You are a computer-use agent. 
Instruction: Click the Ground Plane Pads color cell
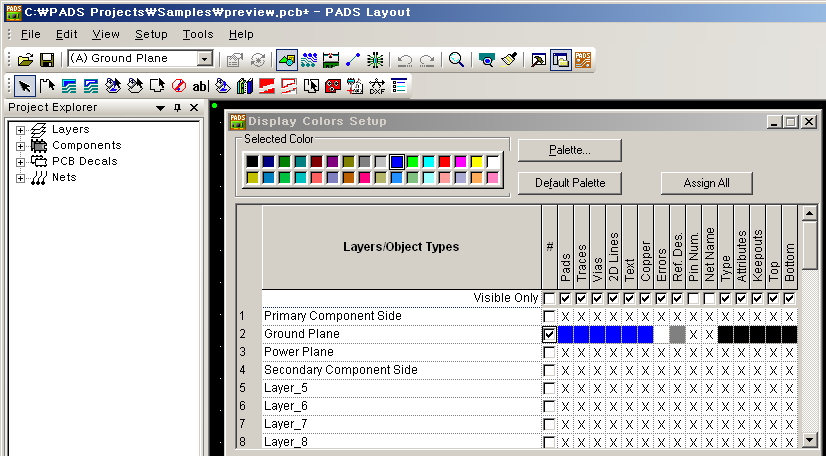[565, 334]
